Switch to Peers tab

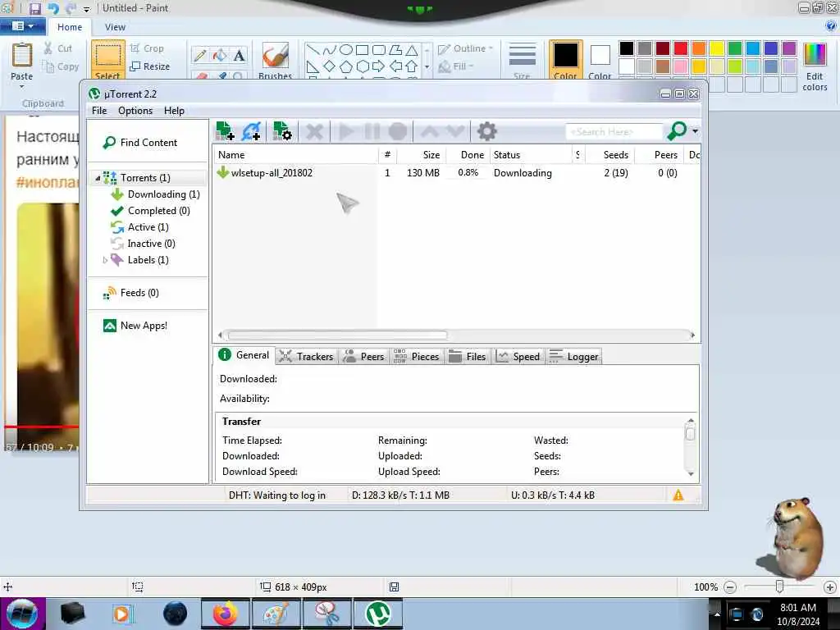363,356
